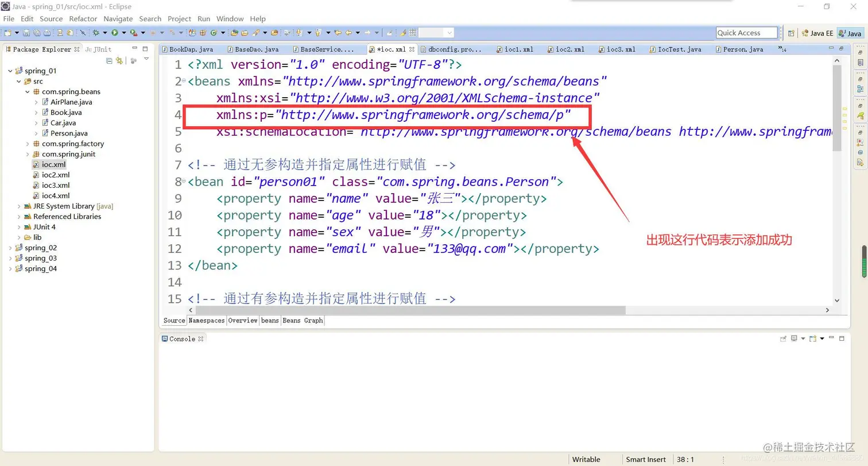This screenshot has height=466, width=868.
Task: Jump to Last Edit Location icon
Action: 338,33
